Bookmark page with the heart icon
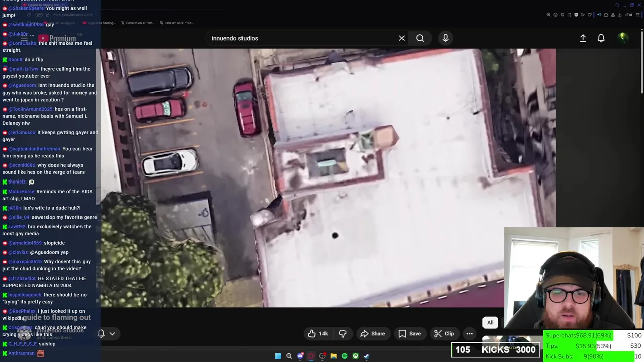The image size is (644, 362). tap(590, 15)
